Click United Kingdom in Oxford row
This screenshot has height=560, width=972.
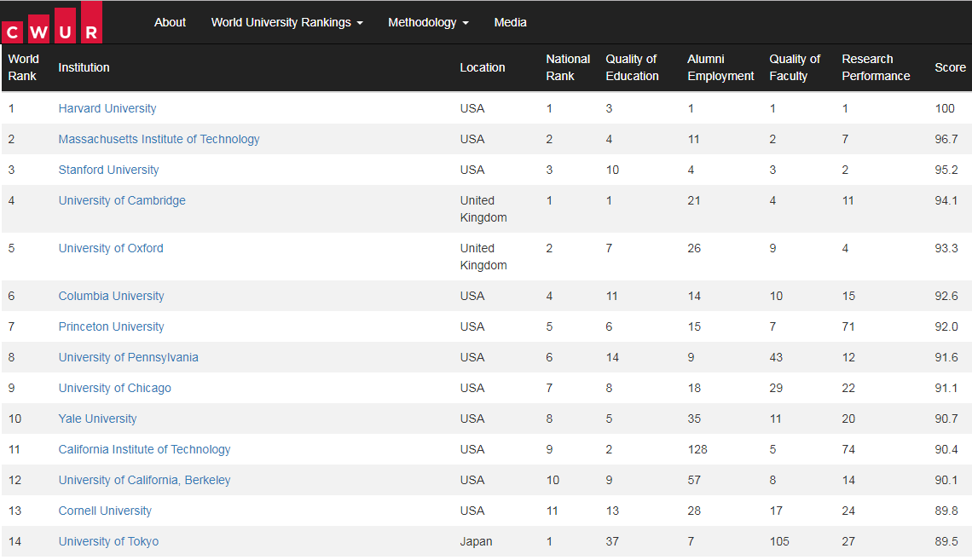pyautogui.click(x=483, y=257)
